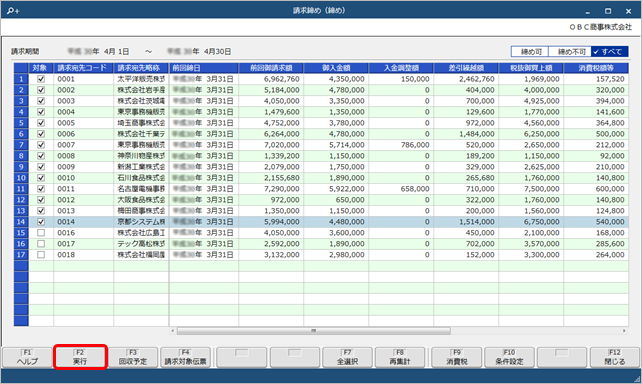Uncheck the checkbox for code 0002
The image size is (642, 384).
click(x=41, y=90)
